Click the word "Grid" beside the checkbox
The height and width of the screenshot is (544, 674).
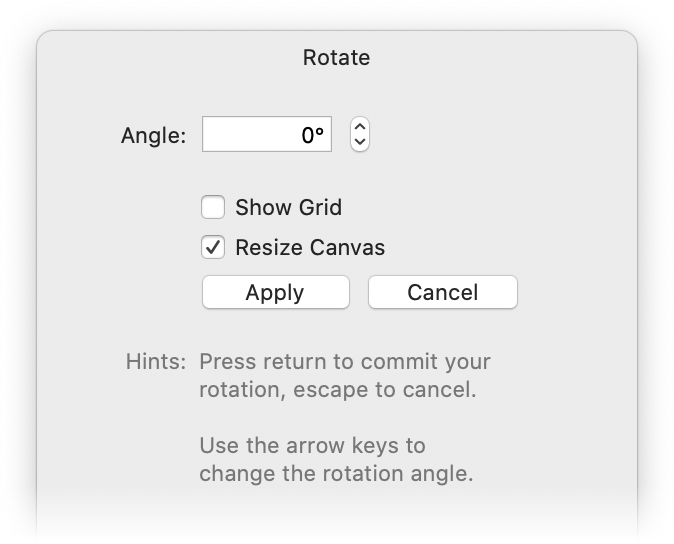point(320,208)
